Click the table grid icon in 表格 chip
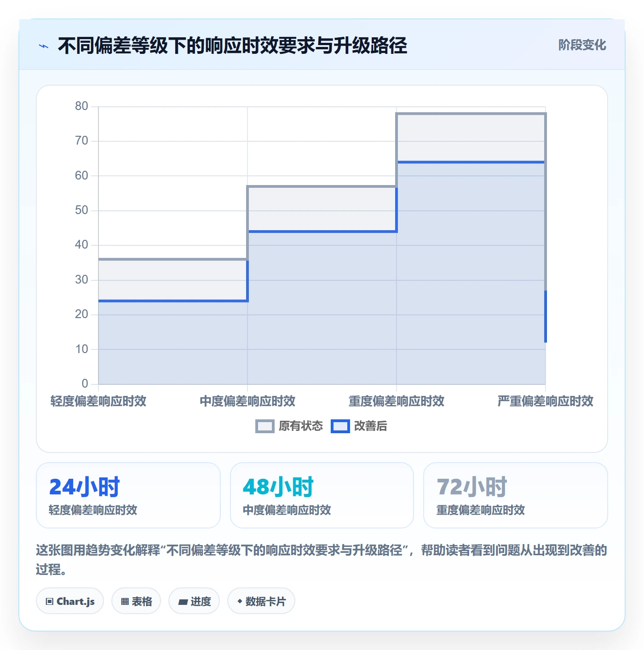The width and height of the screenshot is (644, 650). pyautogui.click(x=125, y=602)
